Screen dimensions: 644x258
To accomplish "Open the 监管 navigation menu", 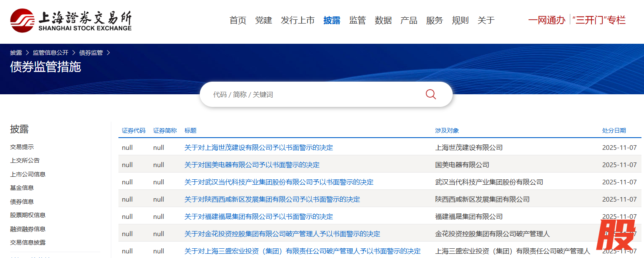I will click(x=357, y=20).
